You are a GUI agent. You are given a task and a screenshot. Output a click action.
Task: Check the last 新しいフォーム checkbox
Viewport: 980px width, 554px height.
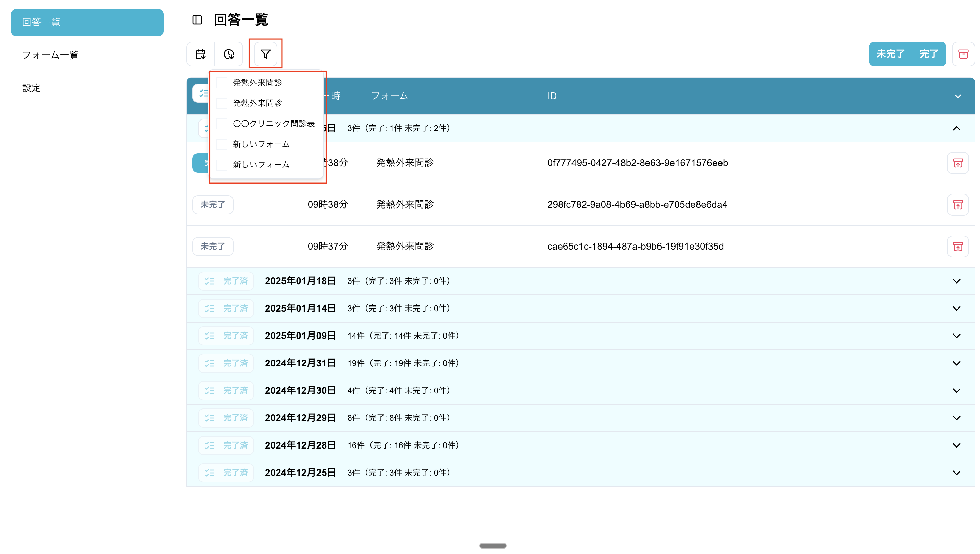222,165
